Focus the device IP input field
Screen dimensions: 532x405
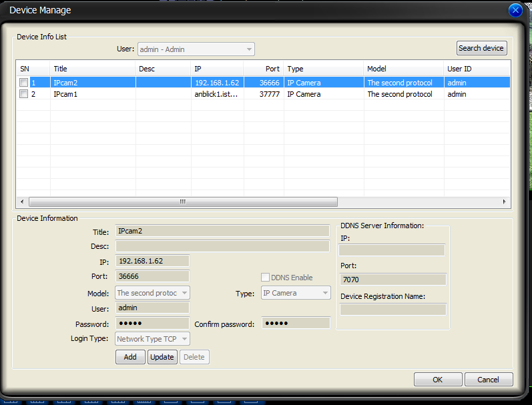tap(152, 261)
